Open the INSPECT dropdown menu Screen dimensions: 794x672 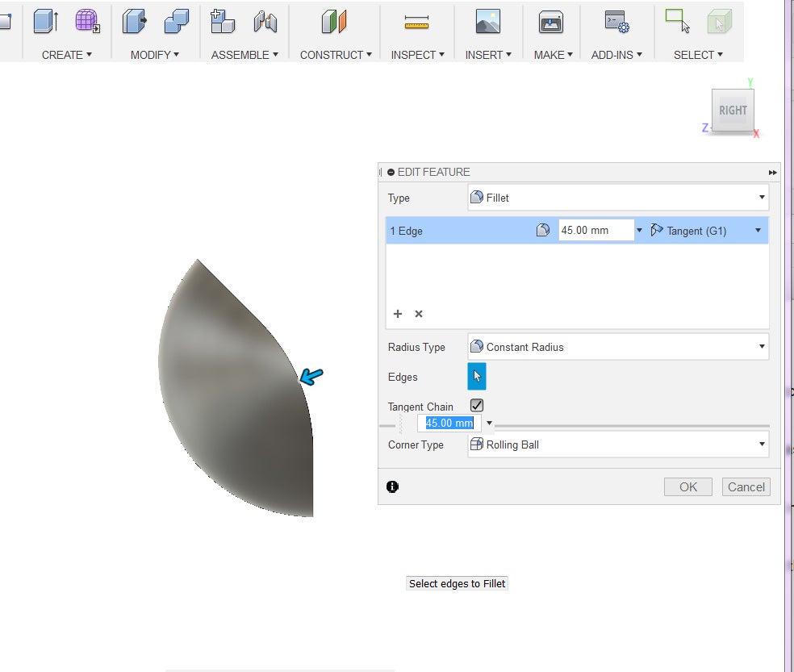pyautogui.click(x=418, y=55)
